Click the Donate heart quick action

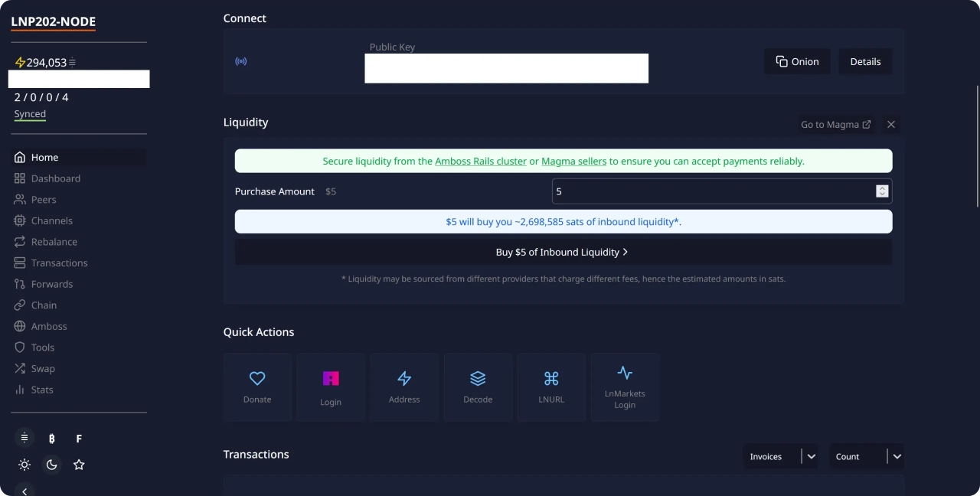coord(257,387)
